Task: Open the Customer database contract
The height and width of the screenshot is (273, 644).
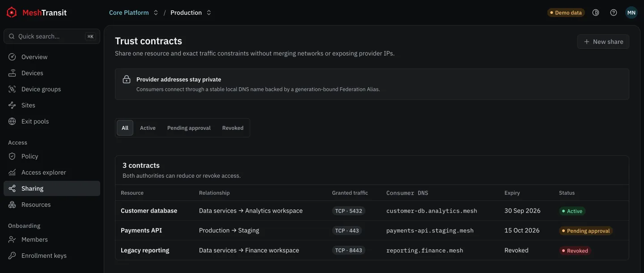Action: [149, 211]
